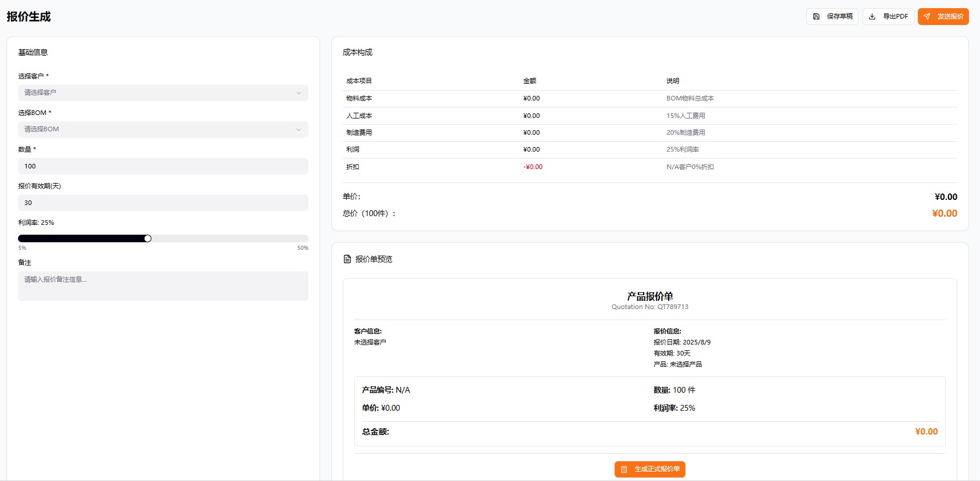Click the floppy disk icon on 保存草稿
The width and height of the screenshot is (980, 481).
click(816, 17)
